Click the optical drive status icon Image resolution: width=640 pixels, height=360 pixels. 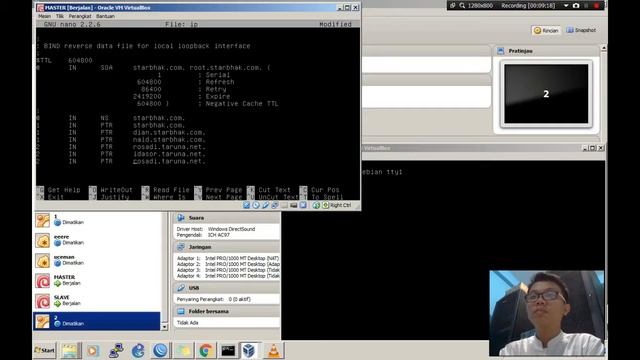(x=256, y=205)
